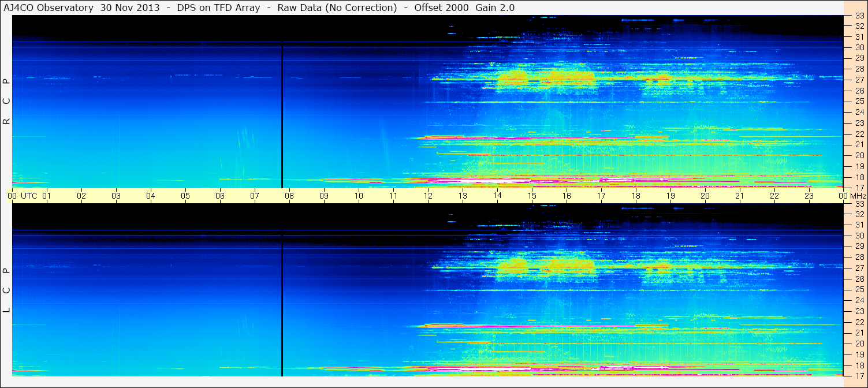Click the 05 hour tick label
Screen dimensions: 868x388
coord(185,196)
